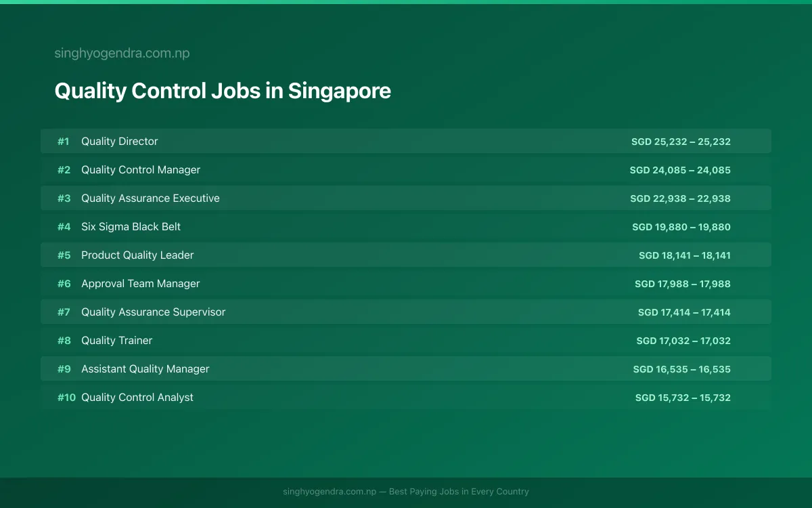Image resolution: width=812 pixels, height=508 pixels.
Task: Select the Quality Assurance Supervisor job title
Action: [x=153, y=312]
